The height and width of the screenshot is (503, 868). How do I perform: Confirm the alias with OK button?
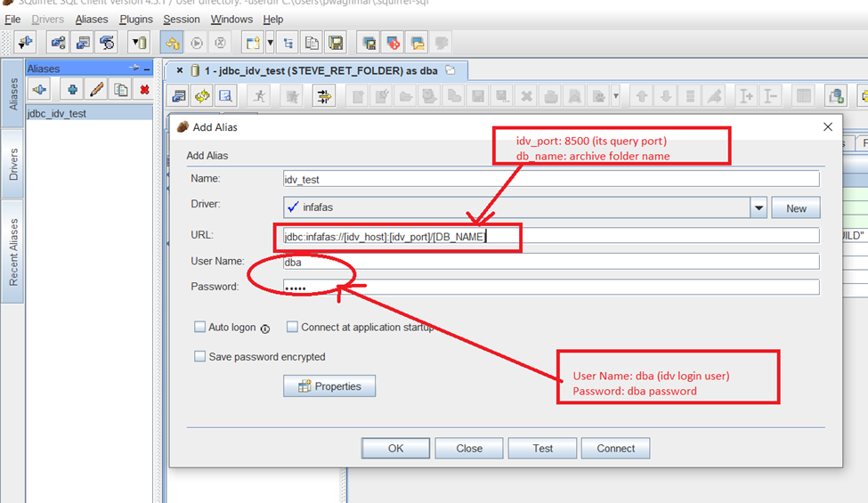pos(395,448)
